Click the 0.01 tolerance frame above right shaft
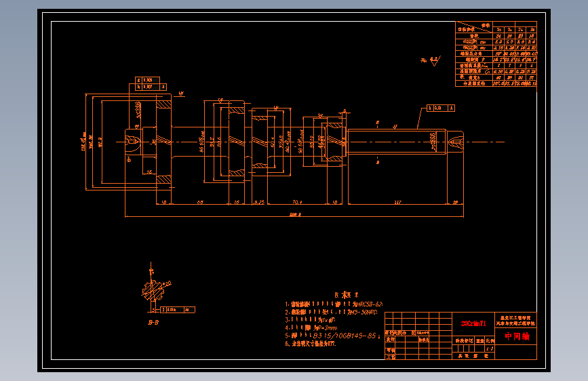 (441, 108)
